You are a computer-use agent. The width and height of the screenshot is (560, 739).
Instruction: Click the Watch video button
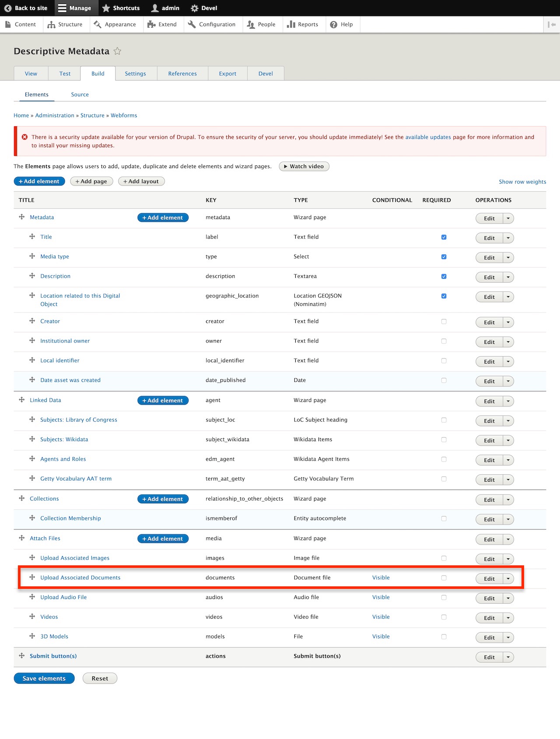304,166
